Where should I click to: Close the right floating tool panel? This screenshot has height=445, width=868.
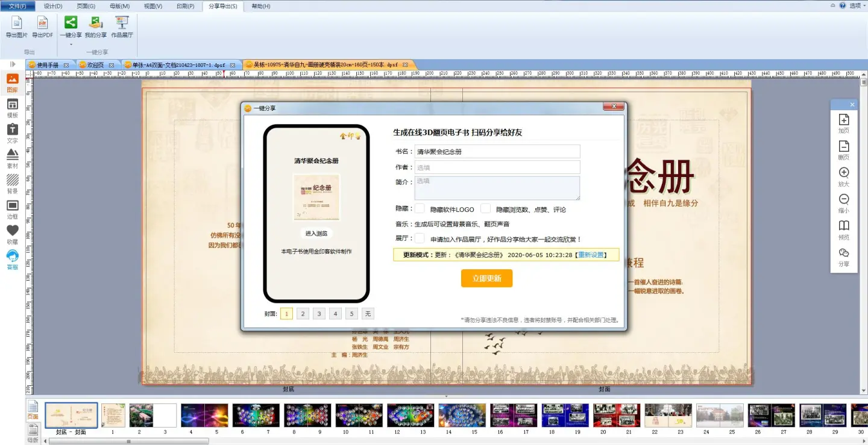[852, 105]
